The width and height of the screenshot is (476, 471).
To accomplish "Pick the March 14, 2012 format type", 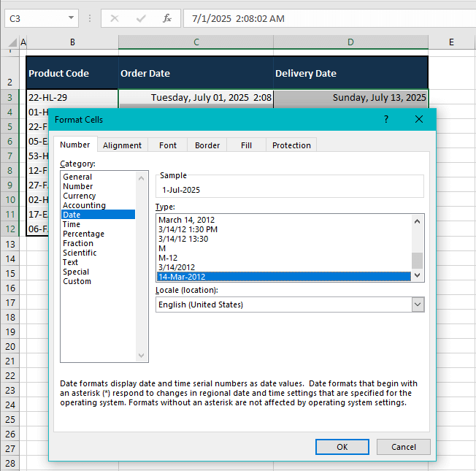I will pyautogui.click(x=186, y=220).
